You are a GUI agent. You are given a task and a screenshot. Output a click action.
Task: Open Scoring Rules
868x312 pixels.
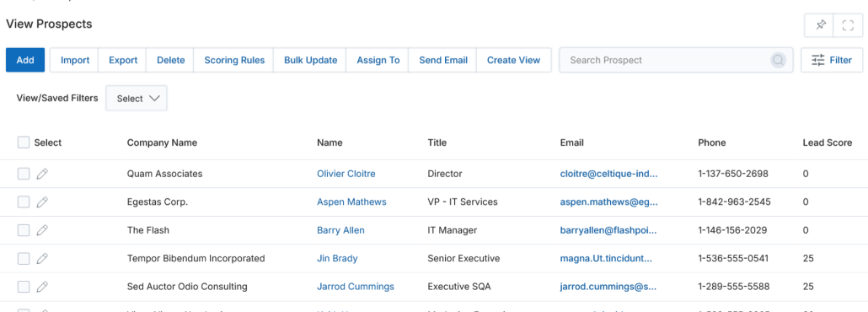click(x=234, y=61)
